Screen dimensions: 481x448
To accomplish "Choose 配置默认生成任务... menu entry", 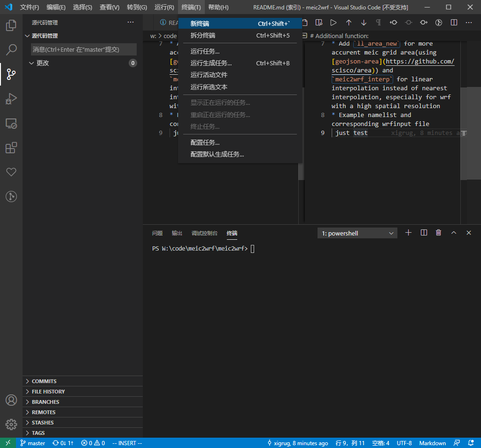I will pyautogui.click(x=240, y=154).
